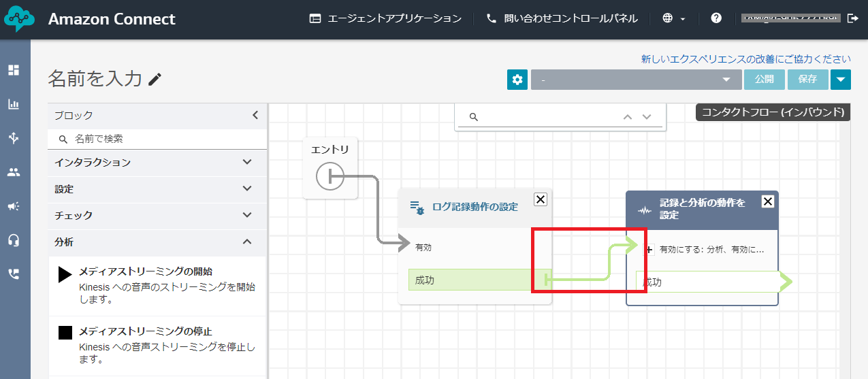Click the canvas search magnifier icon
Image resolution: width=868 pixels, height=379 pixels.
click(x=474, y=117)
